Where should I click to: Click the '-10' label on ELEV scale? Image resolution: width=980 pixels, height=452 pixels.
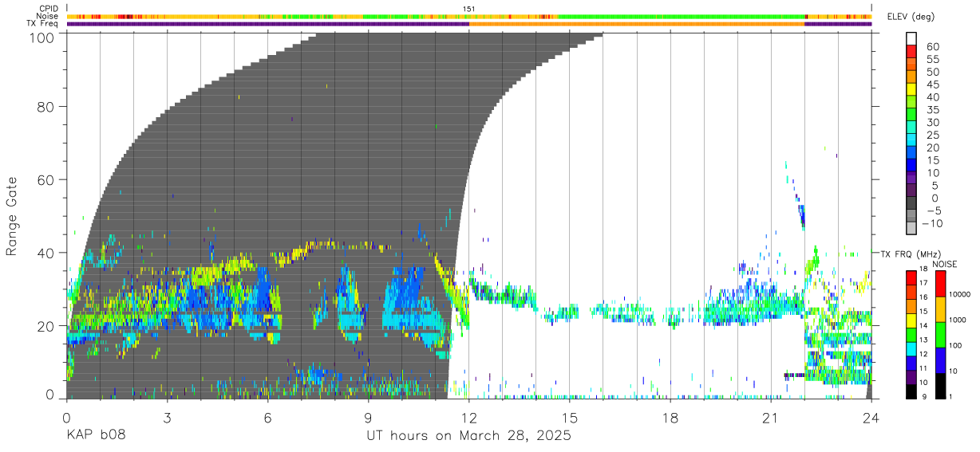tap(931, 224)
